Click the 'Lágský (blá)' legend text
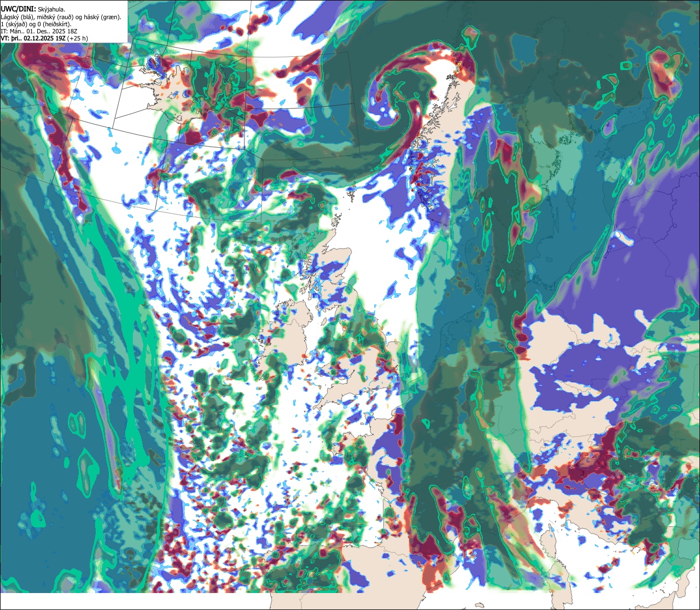The image size is (700, 610). [x=17, y=17]
